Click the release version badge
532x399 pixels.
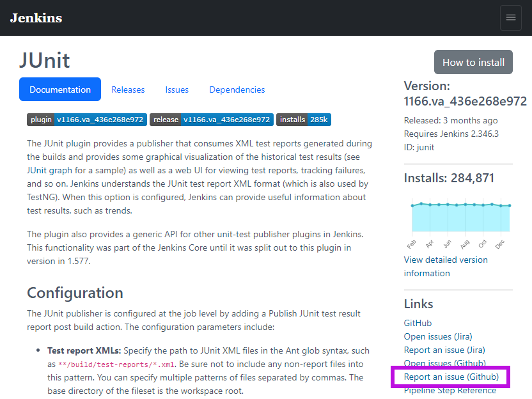pyautogui.click(x=212, y=120)
